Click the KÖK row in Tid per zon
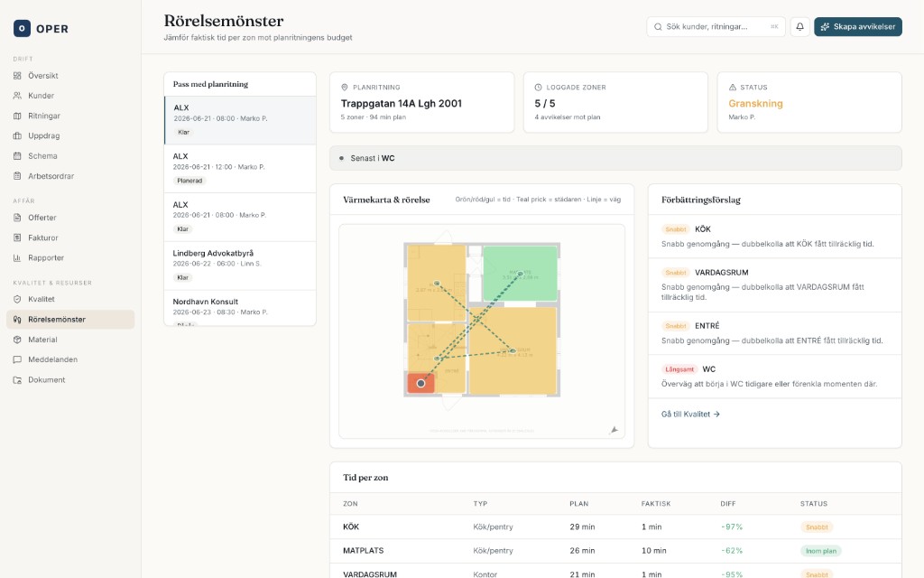924x578 pixels. [615, 527]
